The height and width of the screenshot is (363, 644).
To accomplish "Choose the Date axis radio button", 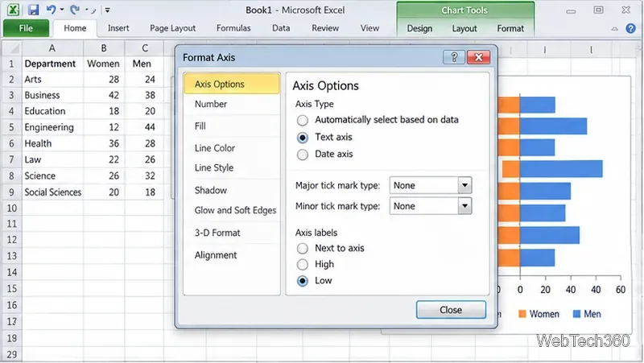I will (303, 155).
